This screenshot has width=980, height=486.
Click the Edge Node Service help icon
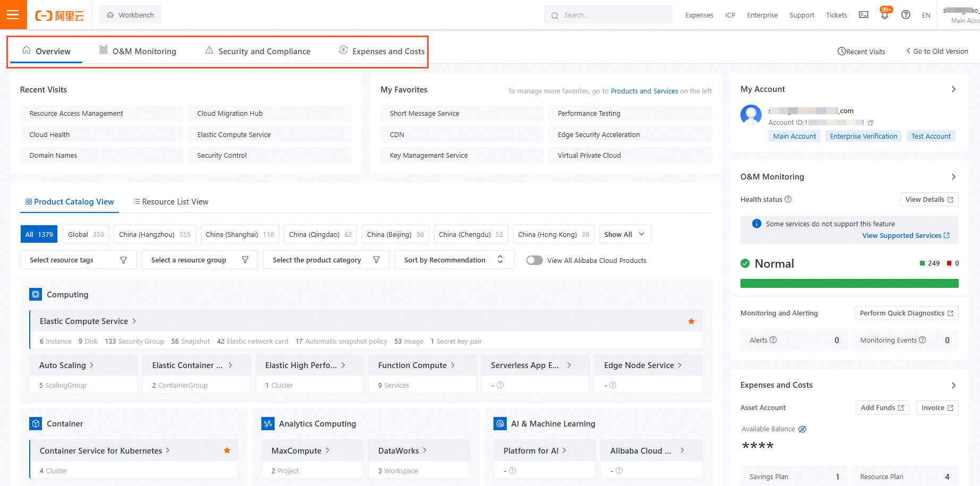[613, 385]
